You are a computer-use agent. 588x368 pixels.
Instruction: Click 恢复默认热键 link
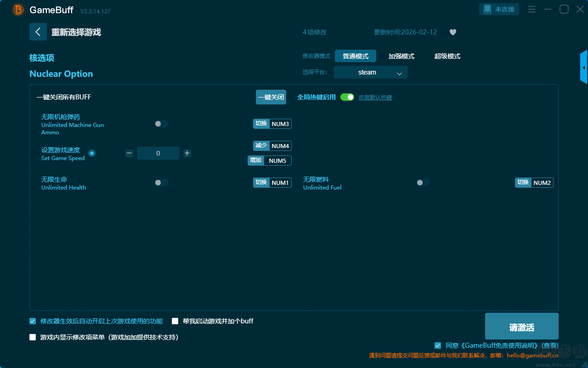(375, 98)
